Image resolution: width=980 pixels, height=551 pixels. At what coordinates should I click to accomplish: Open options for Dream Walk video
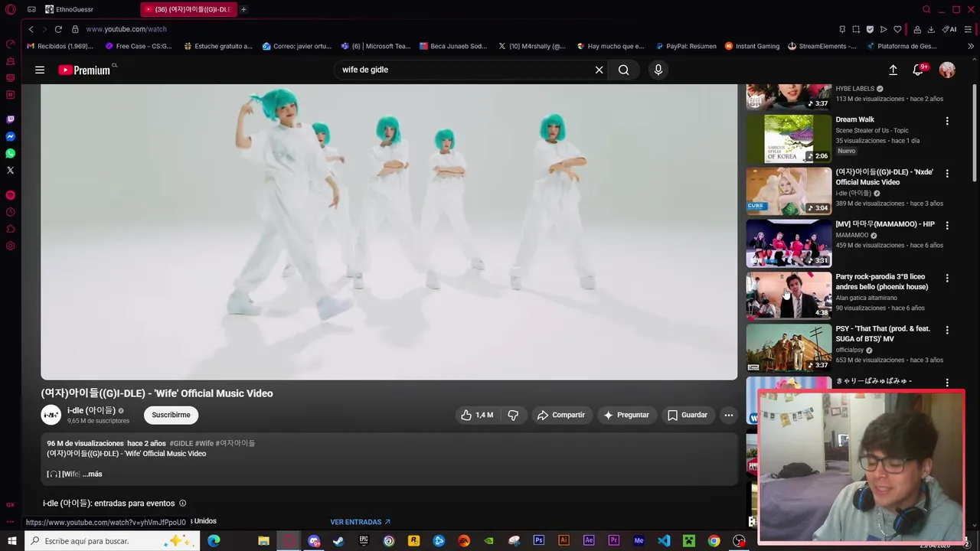point(947,121)
